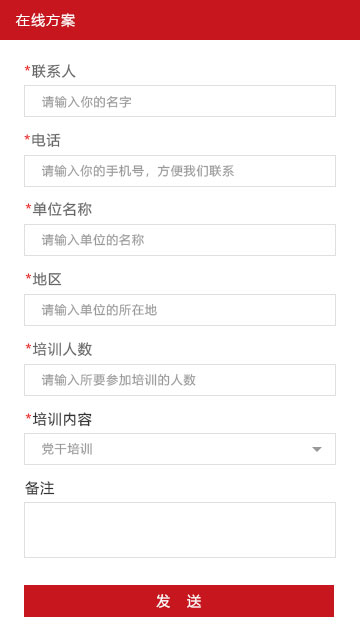Focus the 请输入所要参加培训的人数 field
Image resolution: width=360 pixels, height=640 pixels.
pos(180,380)
